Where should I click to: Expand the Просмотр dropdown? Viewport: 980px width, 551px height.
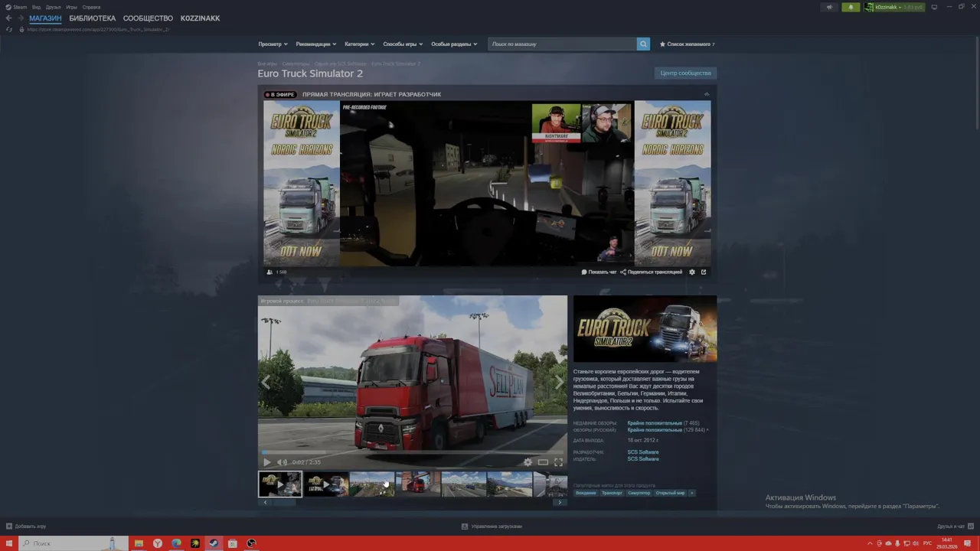[x=273, y=44]
